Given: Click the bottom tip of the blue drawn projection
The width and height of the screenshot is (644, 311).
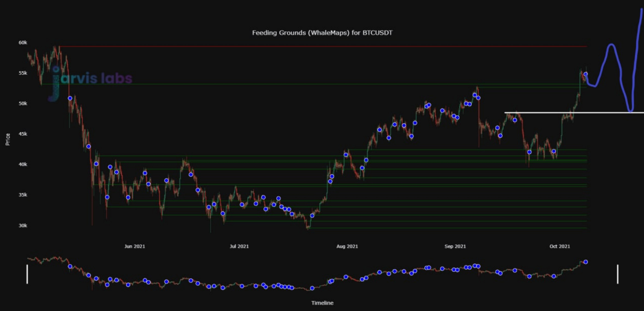Looking at the screenshot, I should (x=630, y=111).
